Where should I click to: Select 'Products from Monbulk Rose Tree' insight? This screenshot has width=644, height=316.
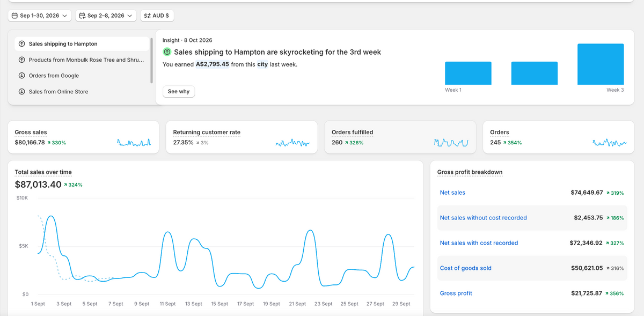tap(82, 60)
